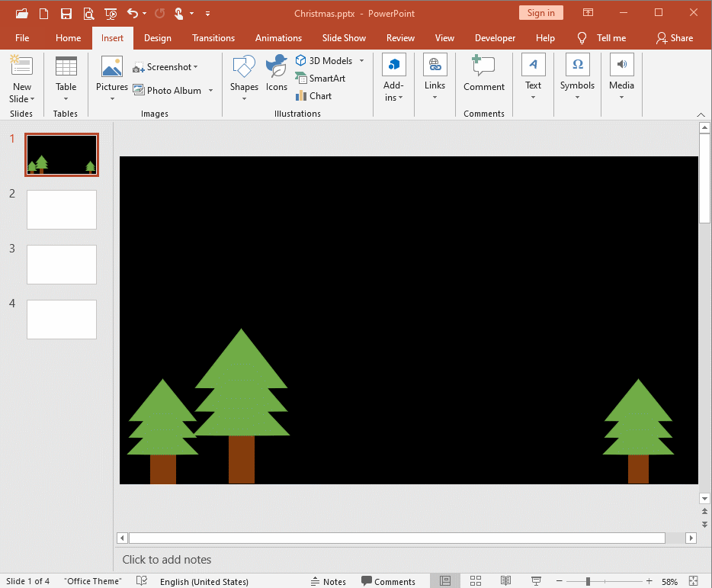Switch to Reading view
The height and width of the screenshot is (588, 712).
point(505,580)
